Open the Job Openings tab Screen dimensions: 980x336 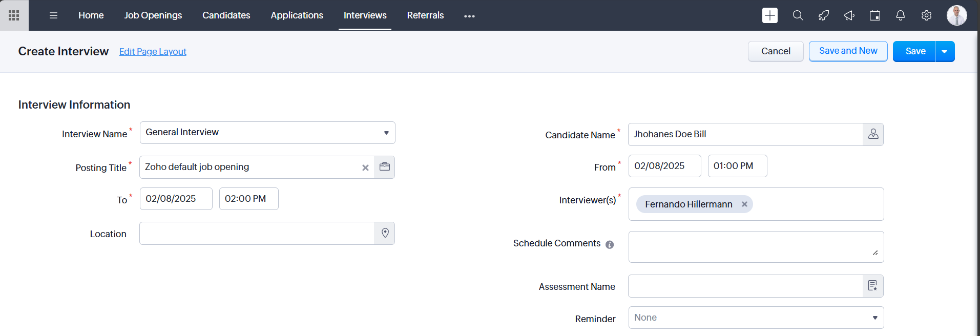[x=153, y=15]
